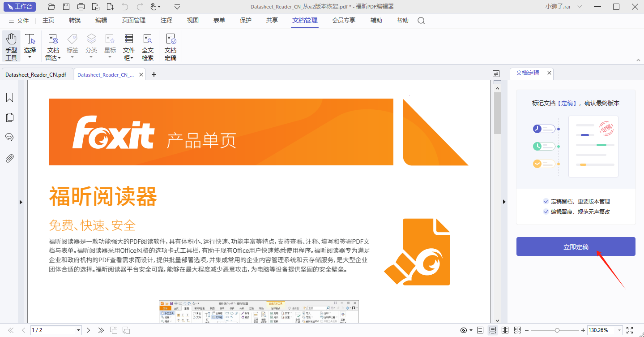Click the scroll down arrow of document scrollbar
Viewport: 644px width, 337px height.
(497, 320)
